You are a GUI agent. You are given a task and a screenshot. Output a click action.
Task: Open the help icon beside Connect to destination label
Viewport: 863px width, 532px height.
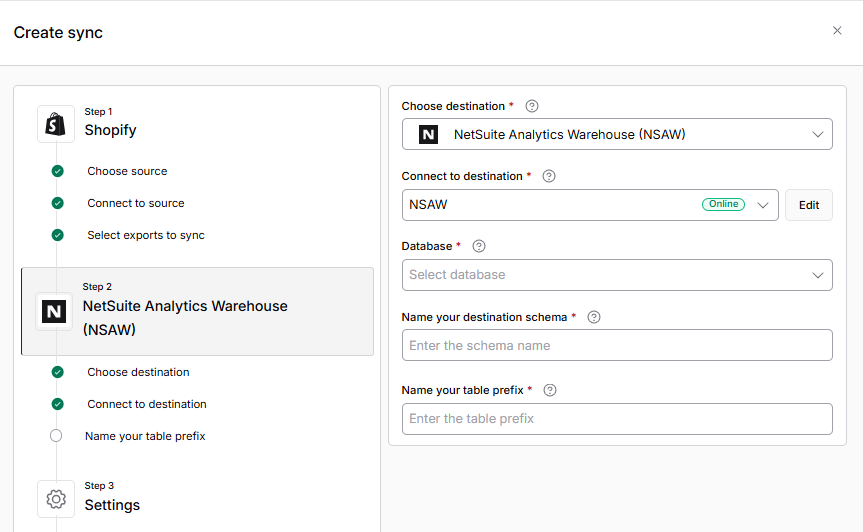click(549, 176)
